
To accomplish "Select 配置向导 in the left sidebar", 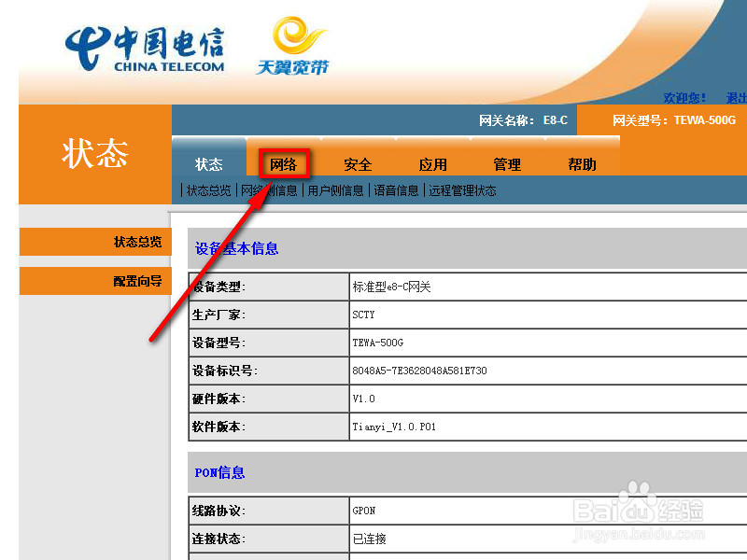I will pos(138,280).
